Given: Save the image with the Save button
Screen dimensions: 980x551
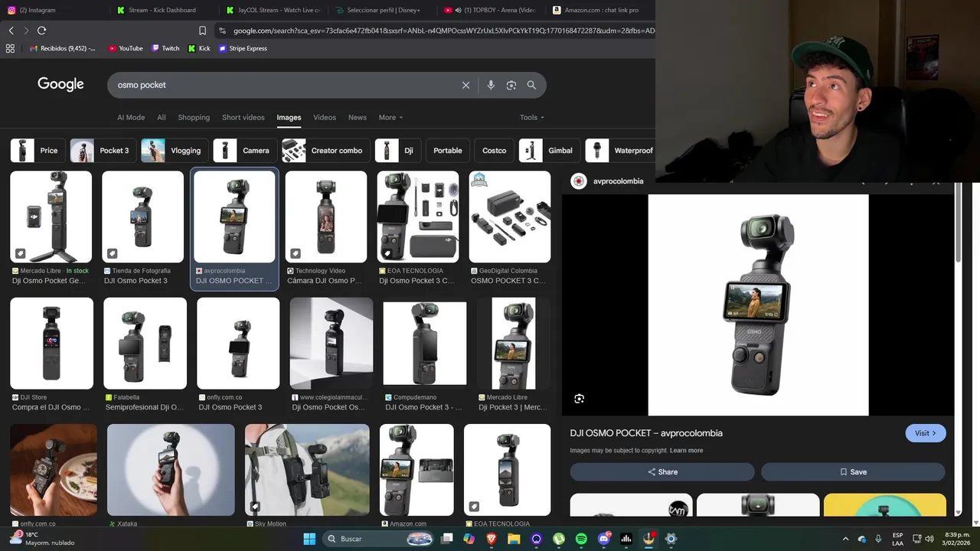Looking at the screenshot, I should pos(853,472).
